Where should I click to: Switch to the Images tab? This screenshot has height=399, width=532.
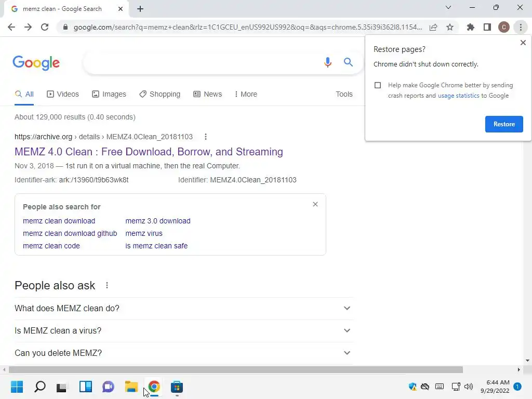pos(109,95)
